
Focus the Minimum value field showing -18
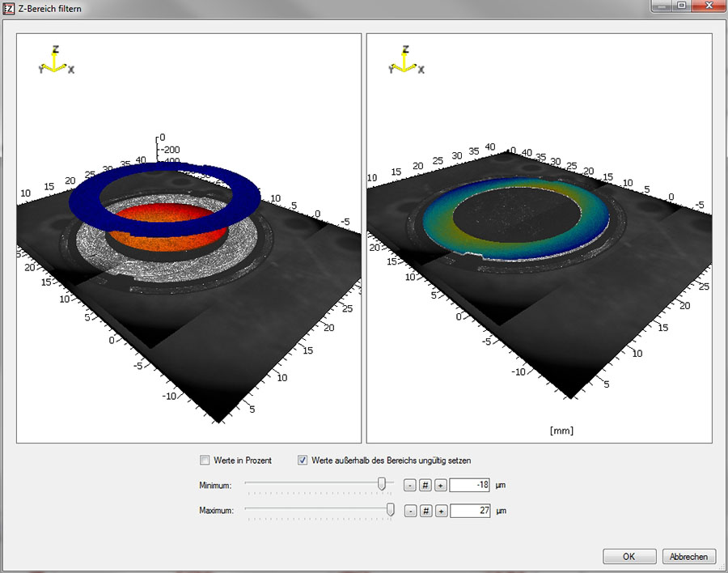(x=469, y=486)
